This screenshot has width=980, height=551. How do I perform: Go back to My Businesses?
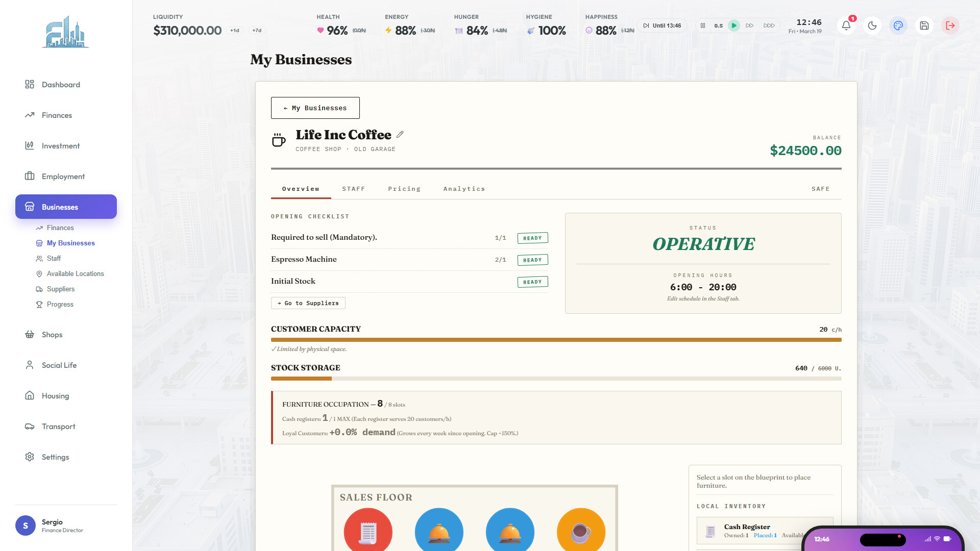point(315,108)
